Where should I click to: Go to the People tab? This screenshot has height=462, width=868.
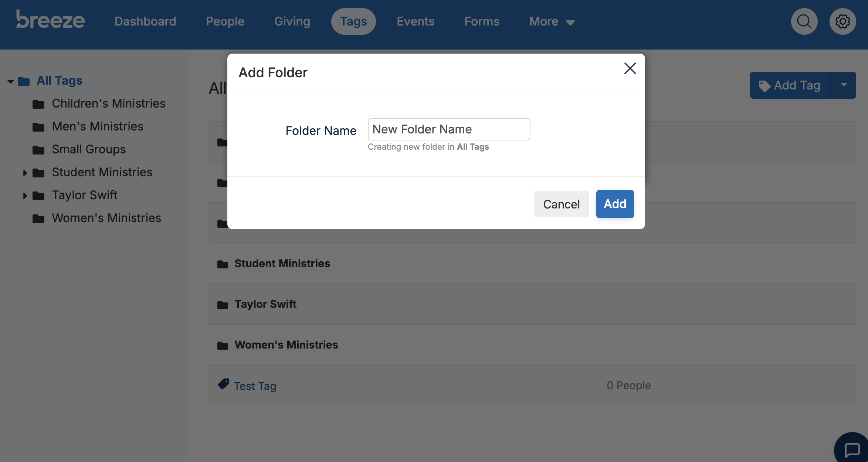(x=225, y=21)
